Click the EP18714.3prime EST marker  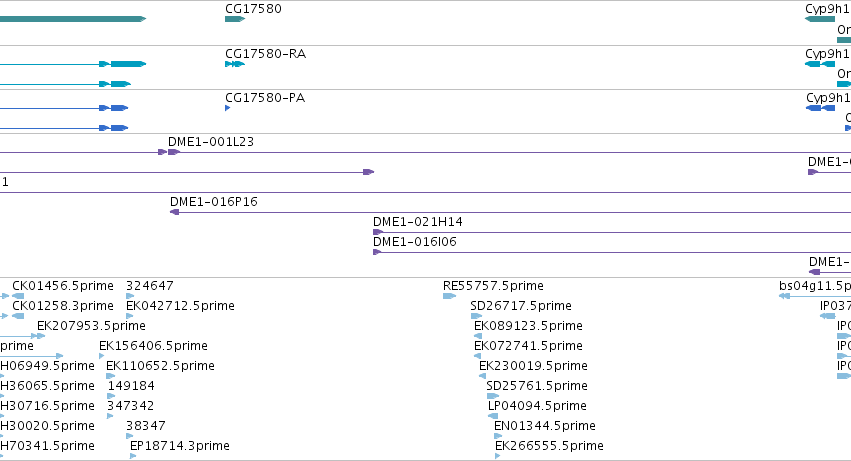(x=133, y=456)
